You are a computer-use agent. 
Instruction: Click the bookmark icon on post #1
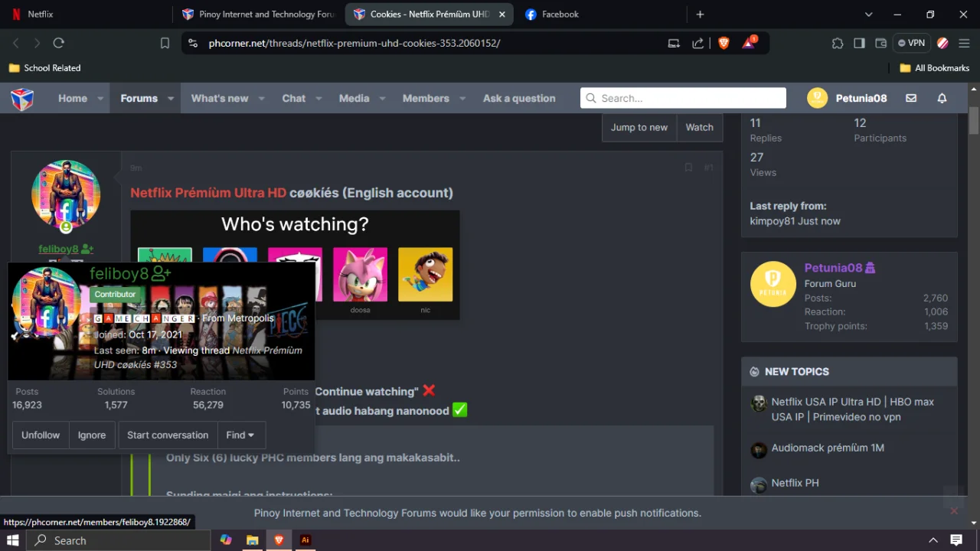point(688,168)
